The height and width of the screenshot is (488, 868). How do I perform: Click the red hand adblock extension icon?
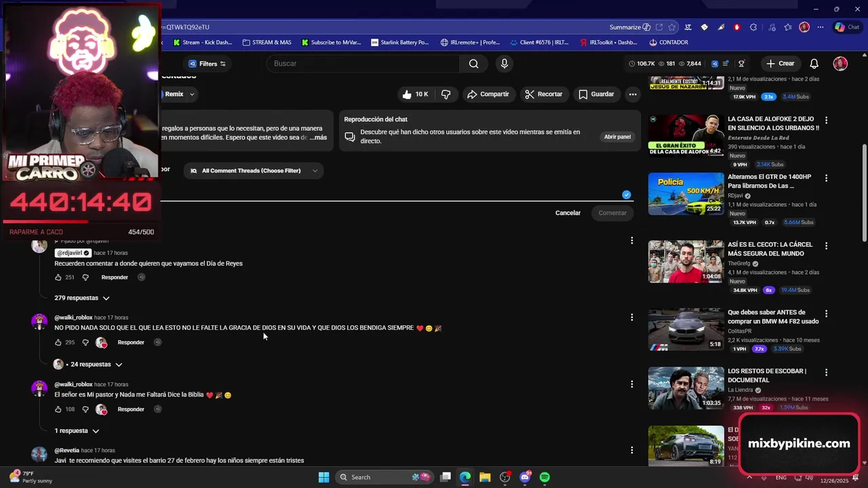737,27
